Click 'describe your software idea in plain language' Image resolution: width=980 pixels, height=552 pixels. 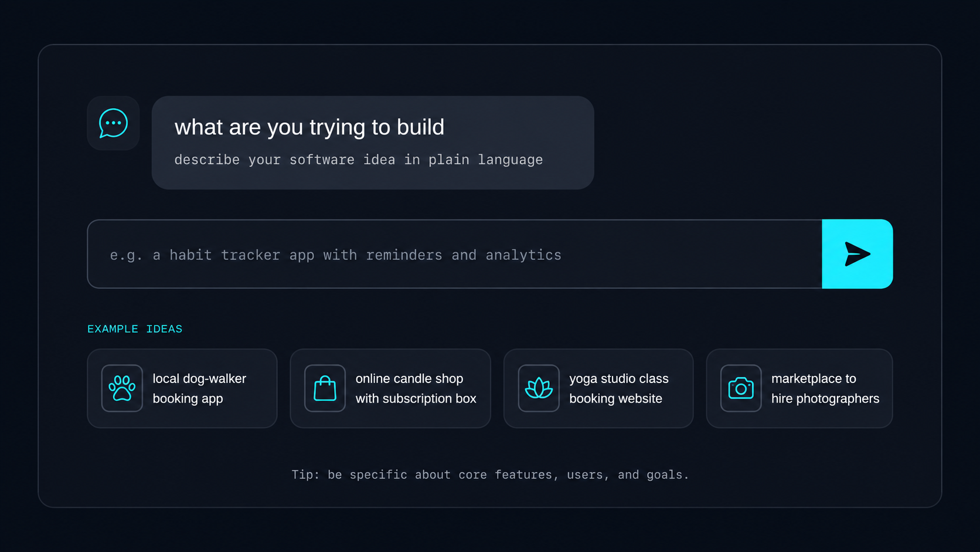click(x=359, y=160)
